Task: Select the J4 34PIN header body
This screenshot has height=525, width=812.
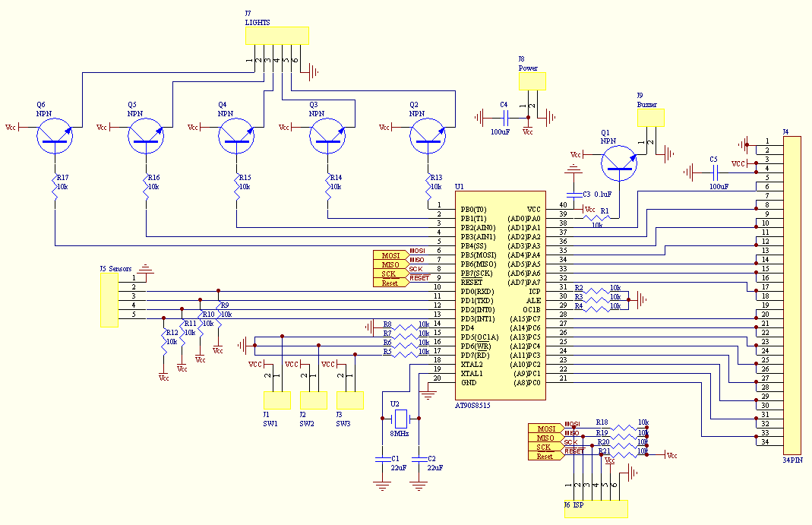Action: pos(791,295)
